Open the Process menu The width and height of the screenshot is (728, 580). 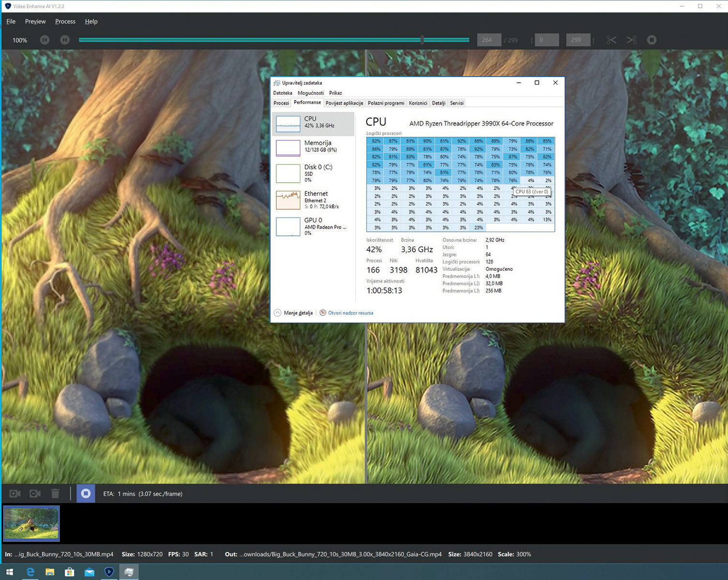(x=65, y=21)
